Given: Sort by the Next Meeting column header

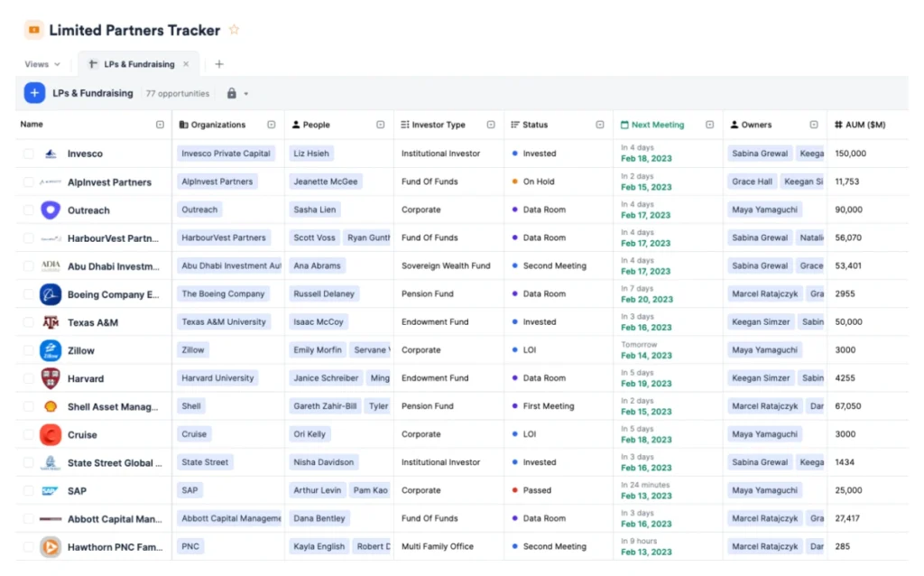Looking at the screenshot, I should (657, 125).
